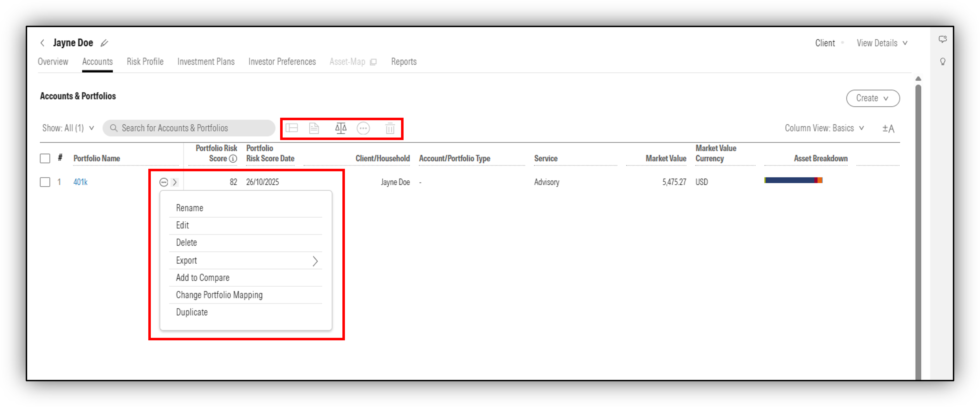Viewport: 980px width, 407px height.
Task: Click the trash delete toolbar icon
Action: point(390,128)
